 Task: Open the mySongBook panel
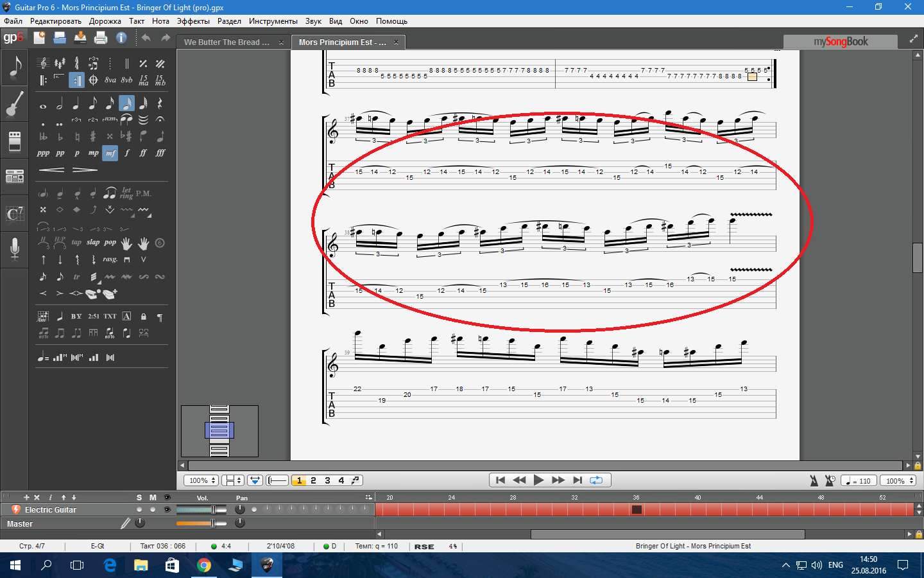[841, 42]
